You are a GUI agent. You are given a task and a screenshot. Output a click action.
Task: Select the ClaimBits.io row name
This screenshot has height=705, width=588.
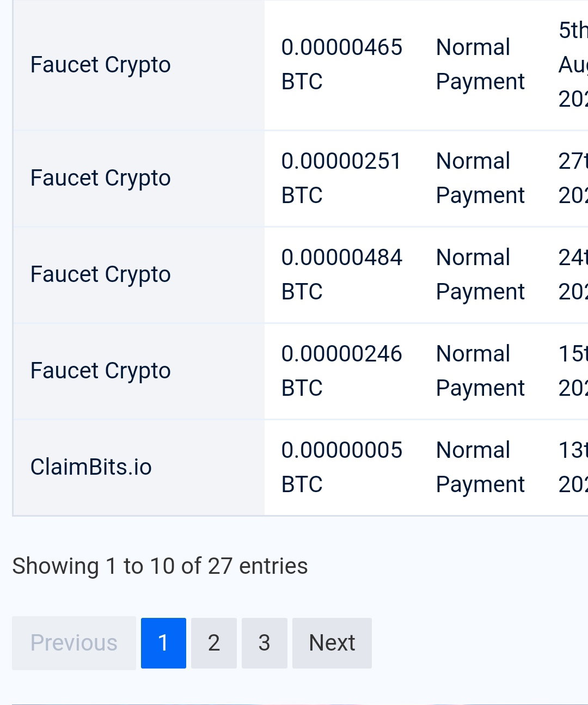pyautogui.click(x=91, y=467)
